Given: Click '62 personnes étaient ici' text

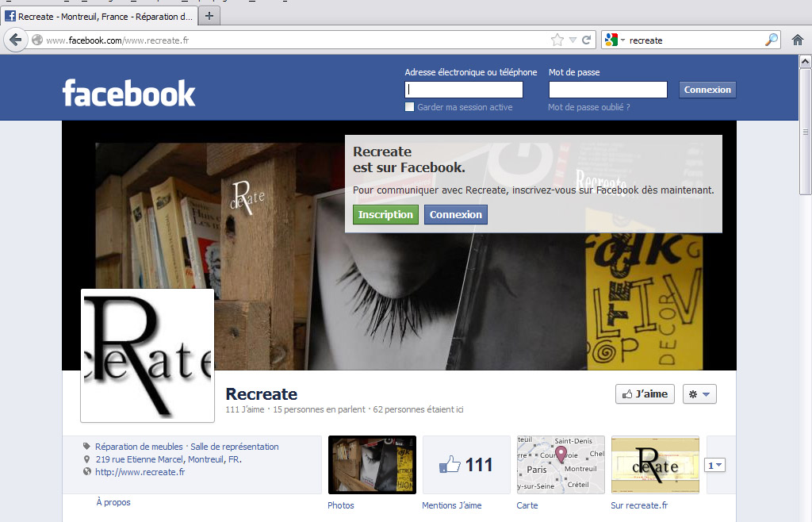Looking at the screenshot, I should (x=419, y=409).
